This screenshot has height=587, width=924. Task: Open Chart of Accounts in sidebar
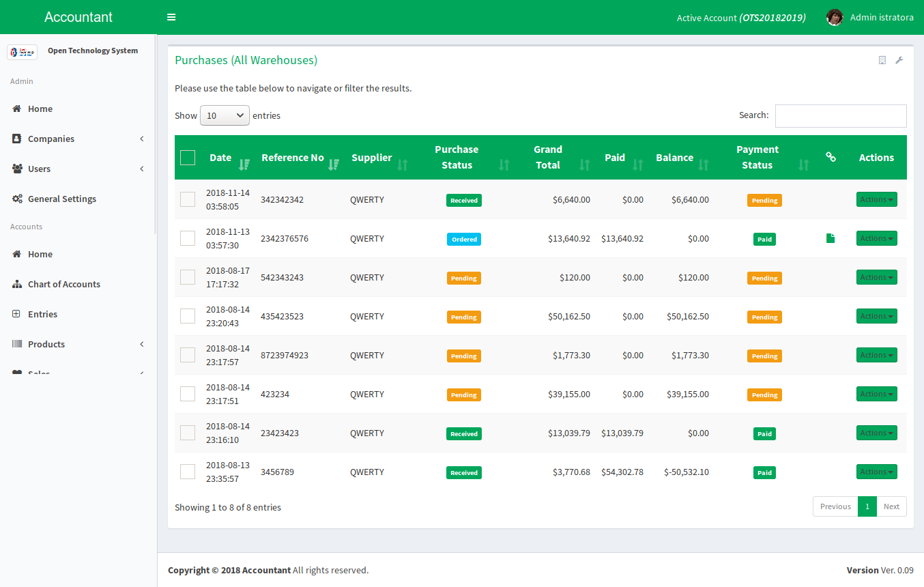(x=63, y=284)
